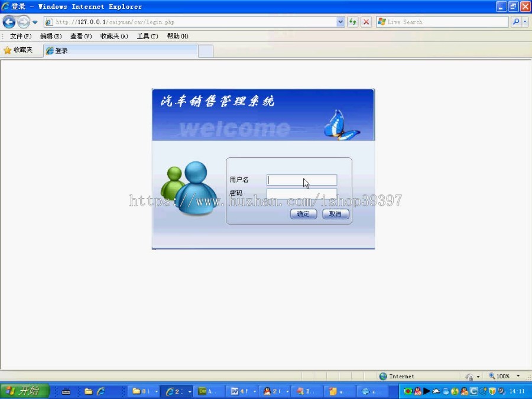Screen dimensions: 532x399
Task: Launch Internet Explorer from quick launch
Action: pyautogui.click(x=100, y=391)
